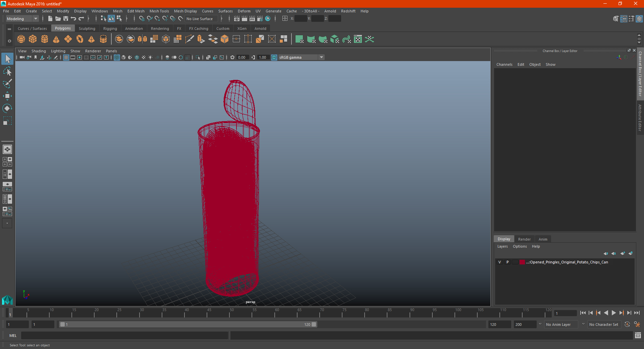Image resolution: width=644 pixels, height=349 pixels.
Task: Open the shelf options gear menu
Action: pyautogui.click(x=9, y=41)
